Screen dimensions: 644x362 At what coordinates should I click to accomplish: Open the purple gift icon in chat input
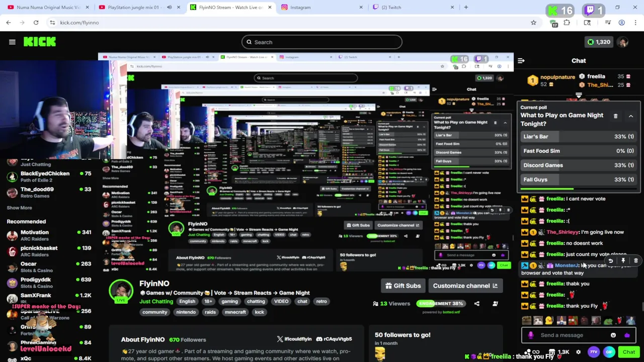[x=627, y=335]
